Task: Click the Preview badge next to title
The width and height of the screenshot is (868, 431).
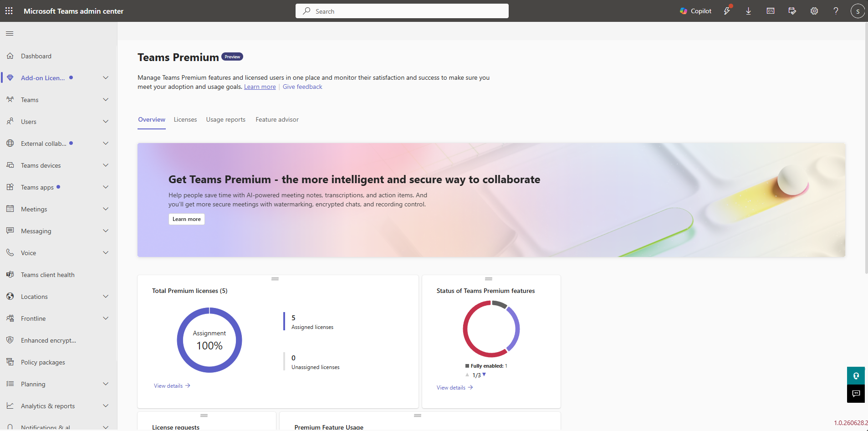Action: point(232,57)
